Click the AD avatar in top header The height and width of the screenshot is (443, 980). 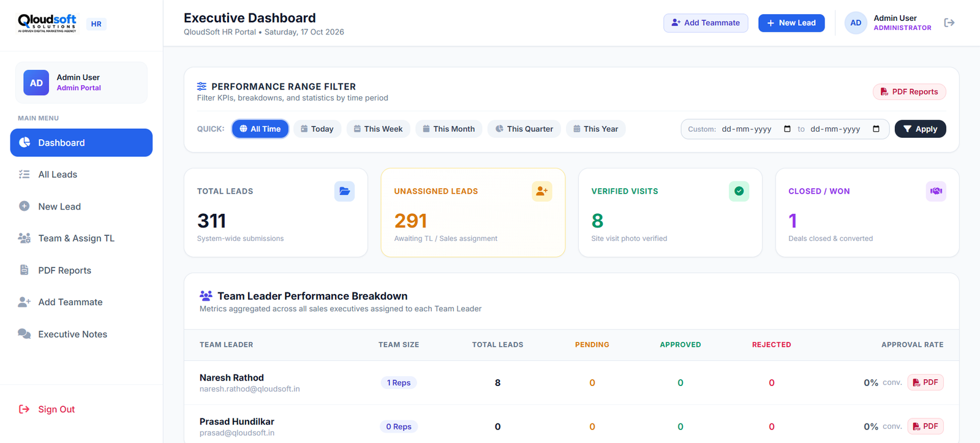tap(856, 23)
